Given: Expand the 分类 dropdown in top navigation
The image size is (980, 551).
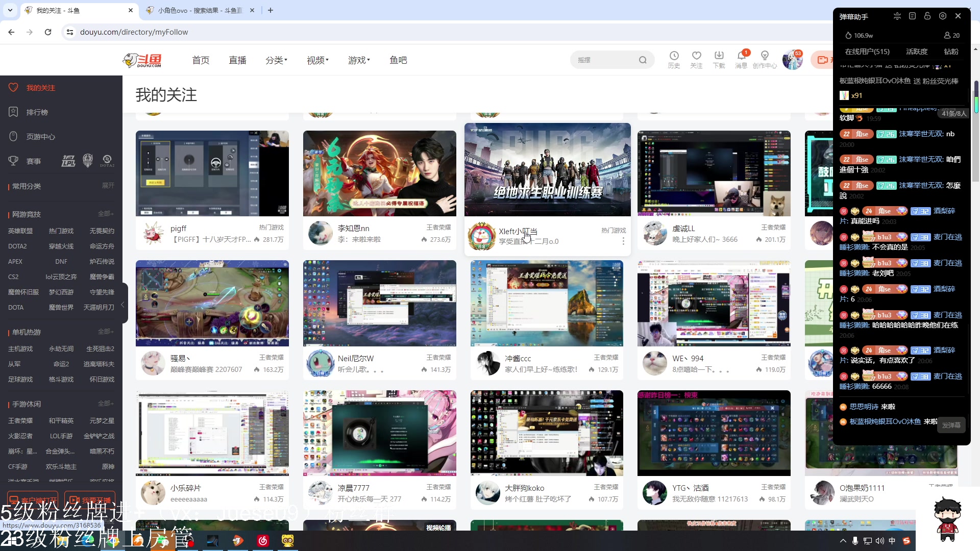Looking at the screenshot, I should pos(276,60).
